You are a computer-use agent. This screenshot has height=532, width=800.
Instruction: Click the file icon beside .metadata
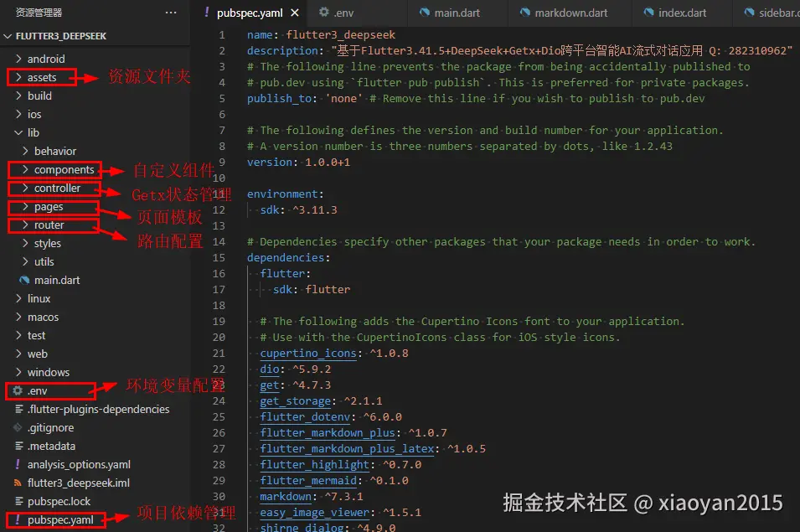pos(18,446)
